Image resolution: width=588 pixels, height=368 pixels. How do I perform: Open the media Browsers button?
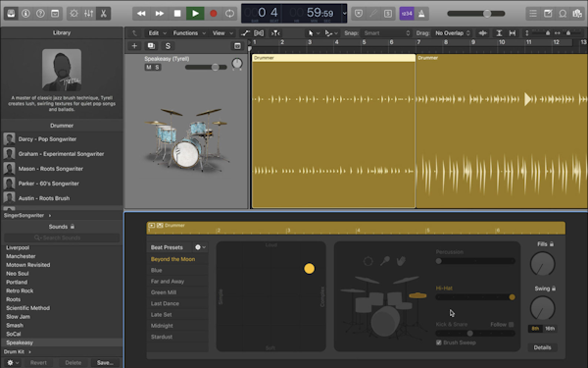coord(577,14)
